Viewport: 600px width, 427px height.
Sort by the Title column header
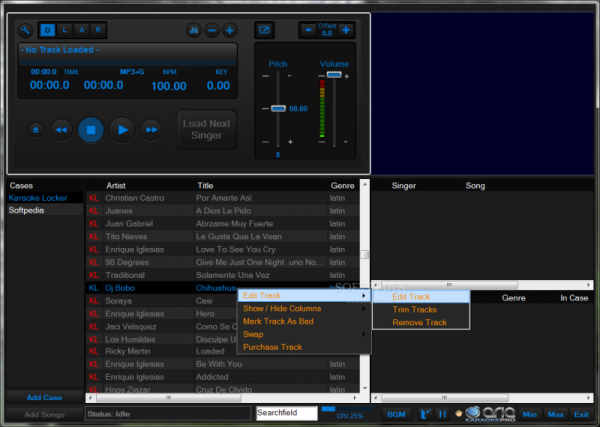coord(205,186)
